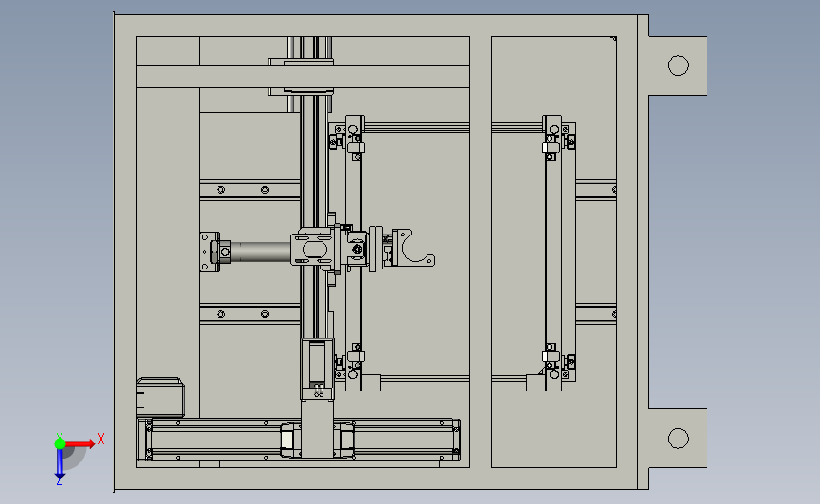
Task: Select the horizontal pneumatic cylinder body
Action: point(260,252)
